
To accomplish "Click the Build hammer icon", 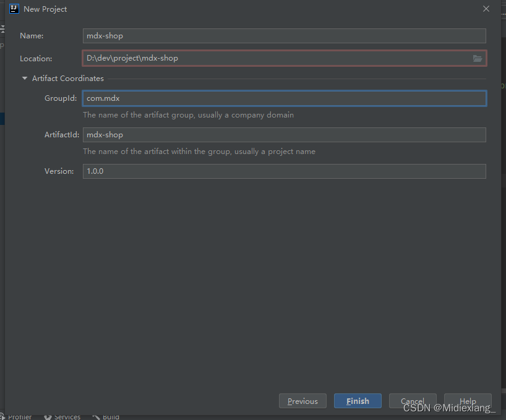I will click(96, 417).
